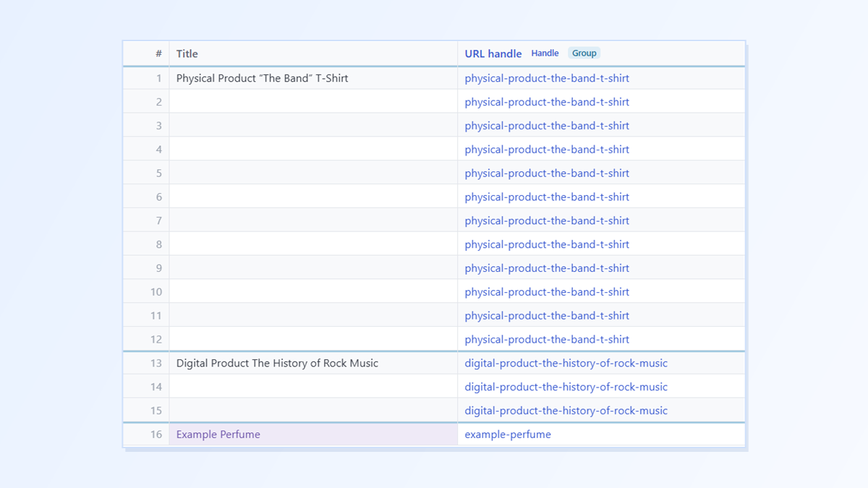This screenshot has width=868, height=488.
Task: Select the Digital Product The History of Rock Music title
Action: (313, 363)
